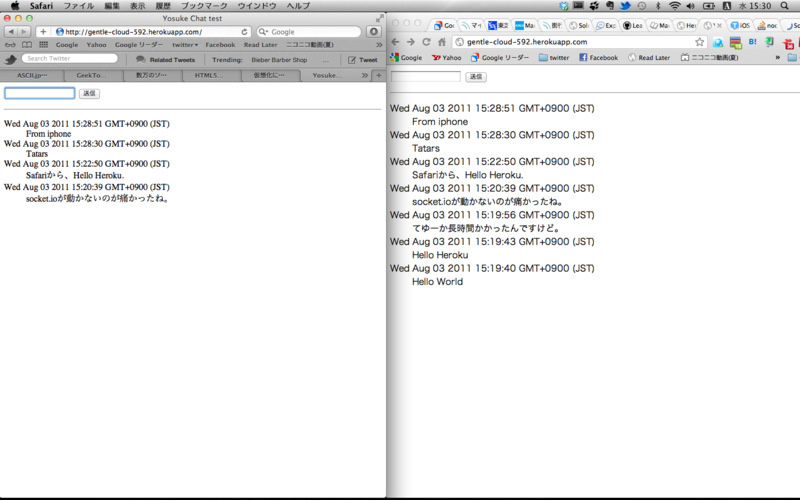
Task: Click the Bieber Barber Shop trending topic
Action: [x=279, y=60]
